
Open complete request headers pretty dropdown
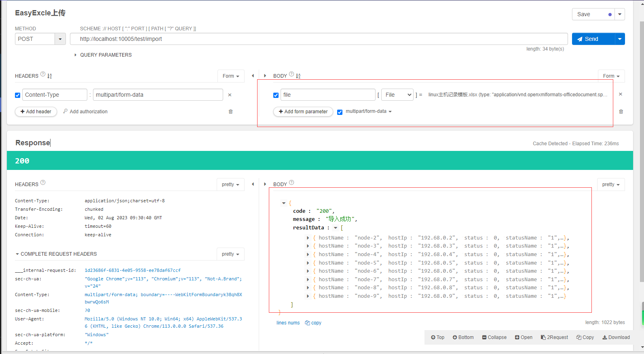pyautogui.click(x=230, y=254)
